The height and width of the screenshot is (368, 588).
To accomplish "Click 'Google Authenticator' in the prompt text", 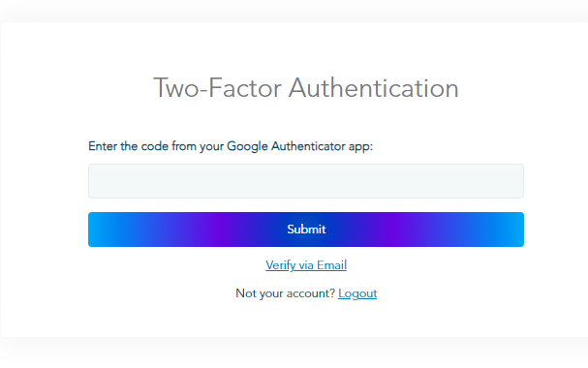I will click(286, 146).
